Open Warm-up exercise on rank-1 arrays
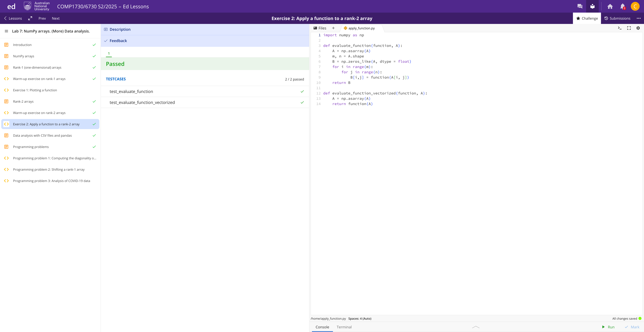Screen dimensions: 644x332 50,79
